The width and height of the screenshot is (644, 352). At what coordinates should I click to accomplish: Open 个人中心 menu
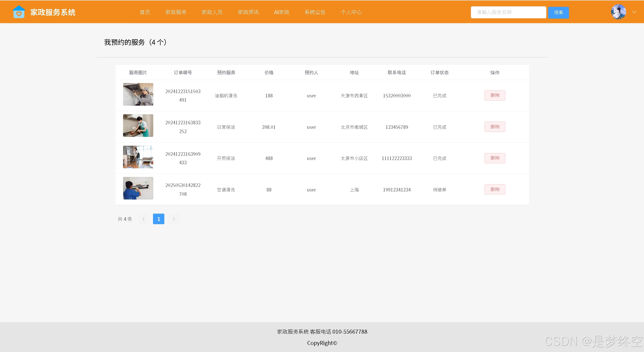click(x=351, y=12)
